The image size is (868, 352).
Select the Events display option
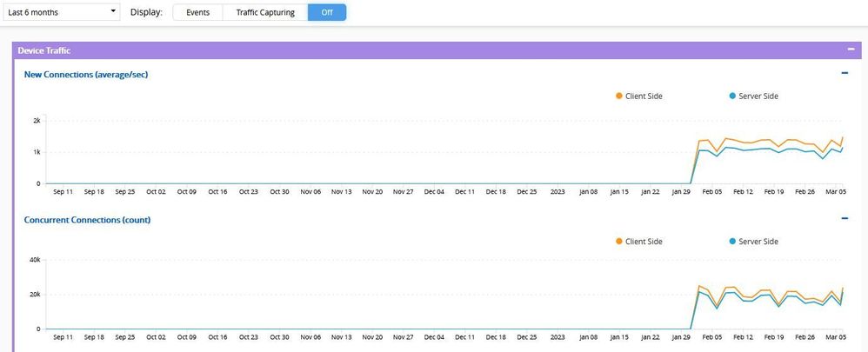(x=197, y=13)
